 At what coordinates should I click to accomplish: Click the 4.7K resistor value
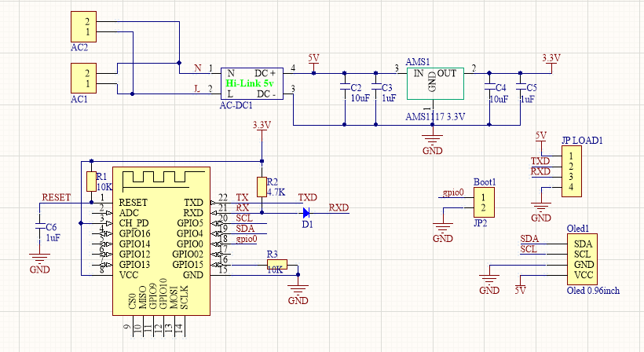point(276,192)
